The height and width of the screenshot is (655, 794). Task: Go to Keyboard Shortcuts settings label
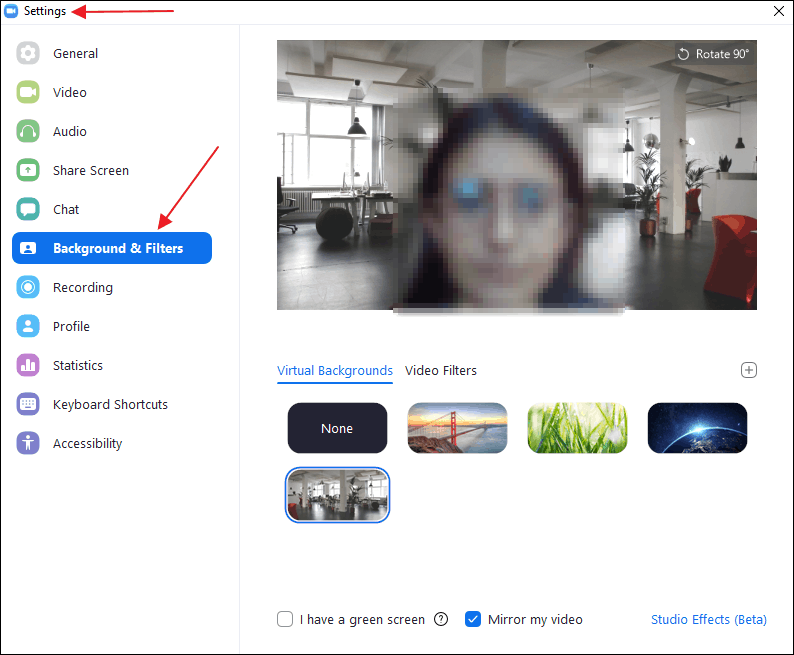click(110, 404)
